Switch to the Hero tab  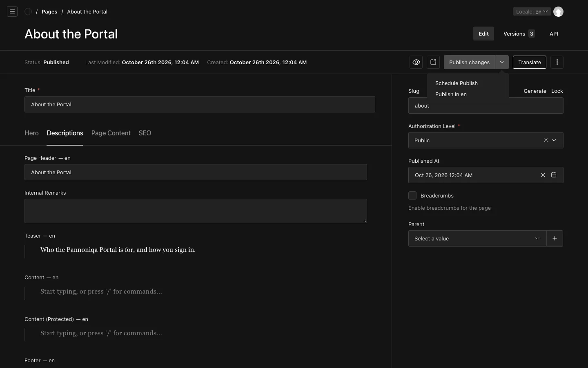tap(31, 133)
